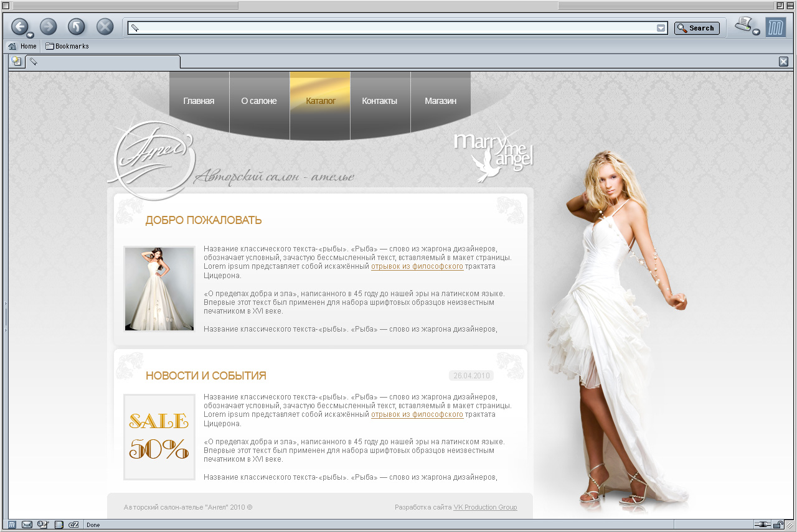This screenshot has width=797, height=532.
Task: Follow the 'отрывок из философского' link under Добро пожаловать
Action: [417, 266]
